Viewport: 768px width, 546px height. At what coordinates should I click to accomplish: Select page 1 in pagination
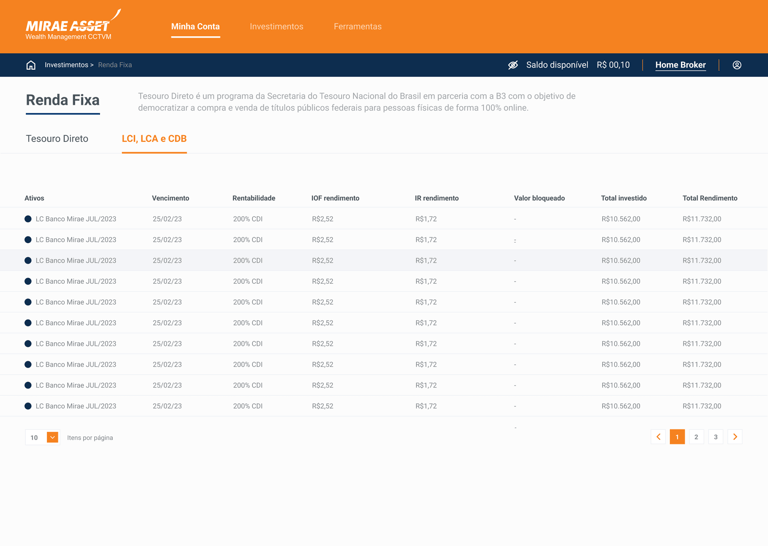(x=677, y=437)
